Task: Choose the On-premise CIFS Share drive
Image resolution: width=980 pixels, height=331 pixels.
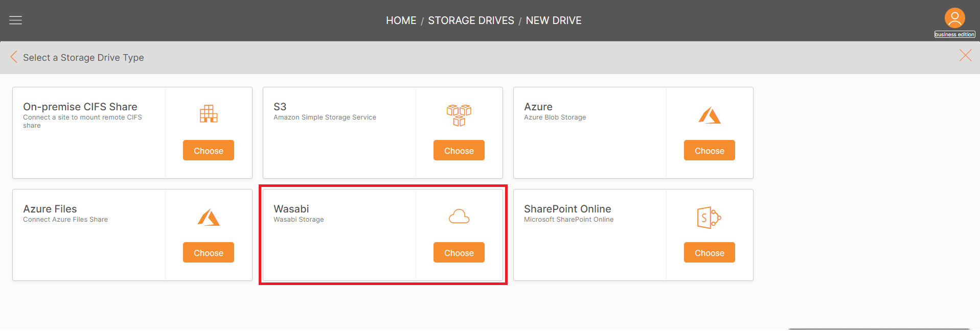Action: coord(209,150)
